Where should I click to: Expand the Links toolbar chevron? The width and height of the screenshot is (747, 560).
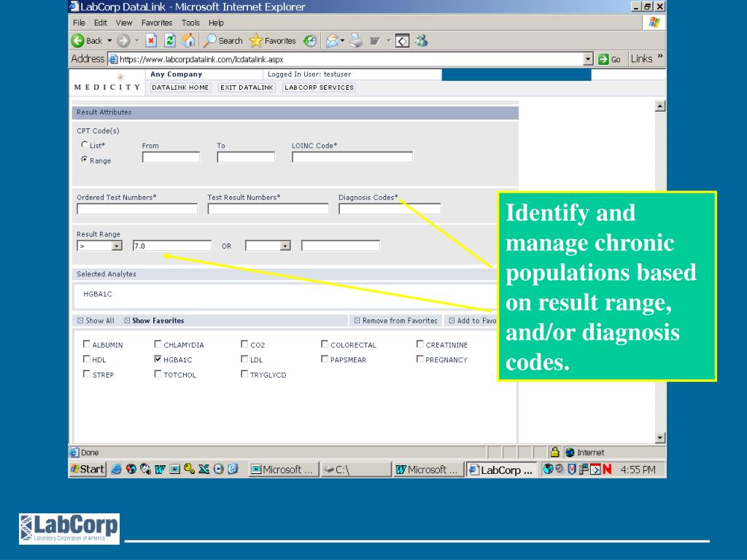point(659,56)
